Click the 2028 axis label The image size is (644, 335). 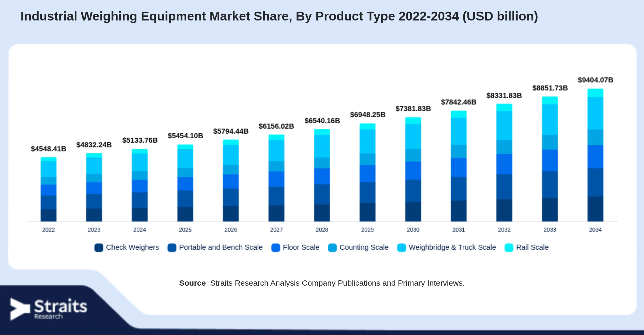pyautogui.click(x=322, y=230)
